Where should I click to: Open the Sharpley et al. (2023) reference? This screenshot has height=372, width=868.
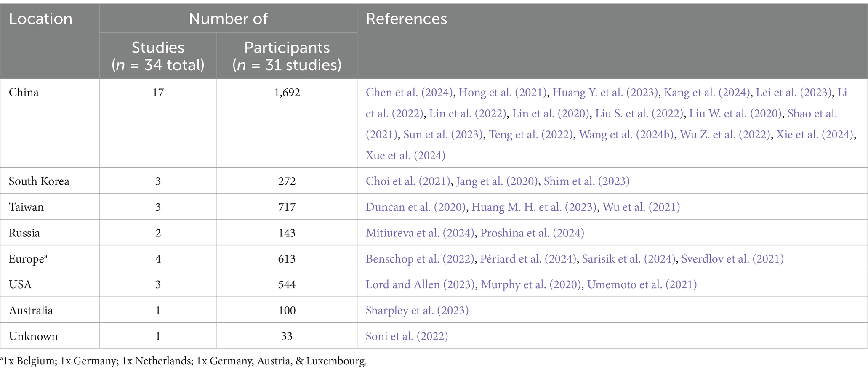tap(417, 311)
